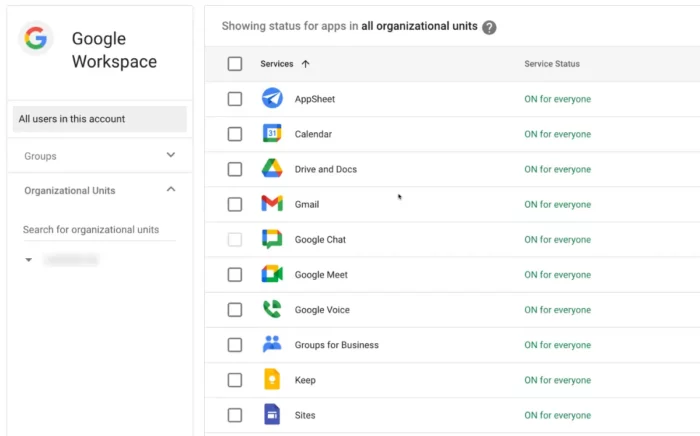The image size is (700, 436).
Task: Click the Groups section label
Action: tap(40, 156)
